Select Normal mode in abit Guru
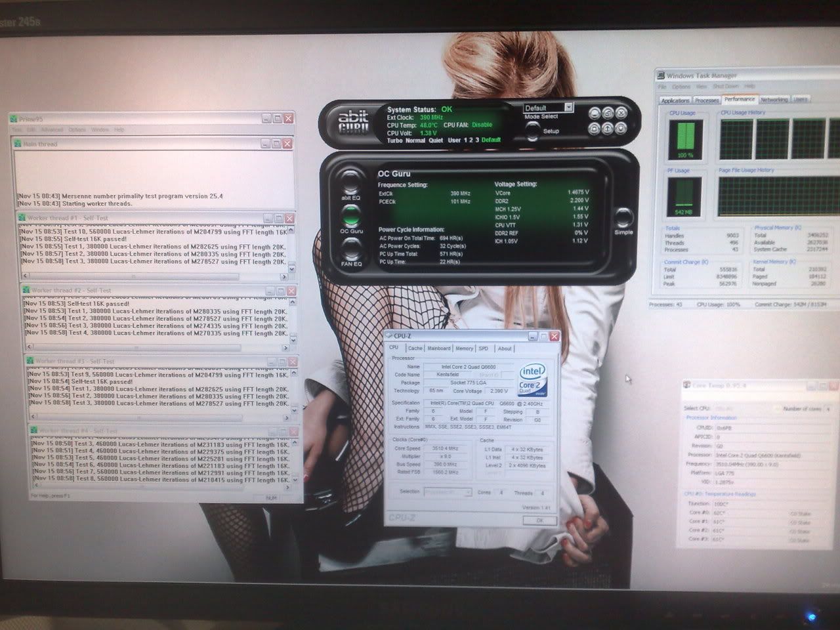This screenshot has height=630, width=840. pyautogui.click(x=415, y=140)
